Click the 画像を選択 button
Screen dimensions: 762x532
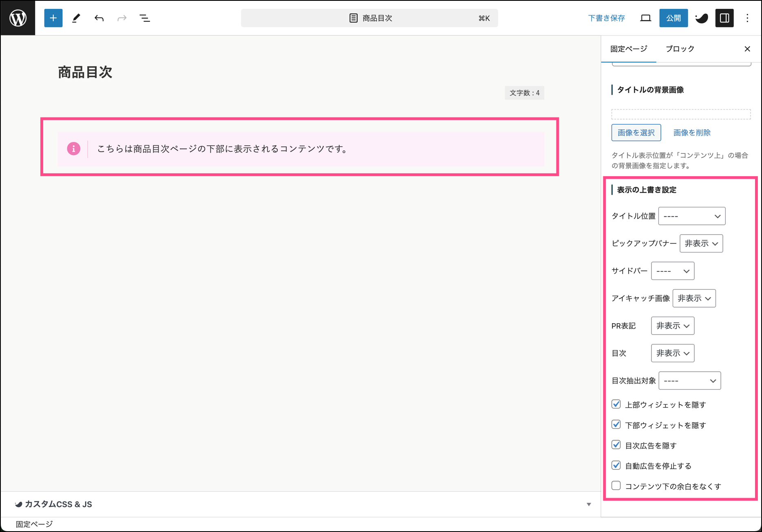coord(636,133)
